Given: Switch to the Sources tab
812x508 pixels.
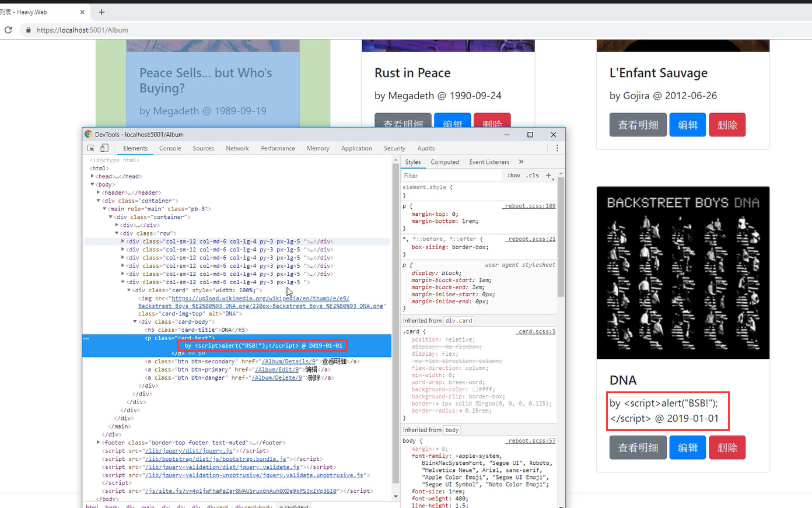Looking at the screenshot, I should pos(204,148).
